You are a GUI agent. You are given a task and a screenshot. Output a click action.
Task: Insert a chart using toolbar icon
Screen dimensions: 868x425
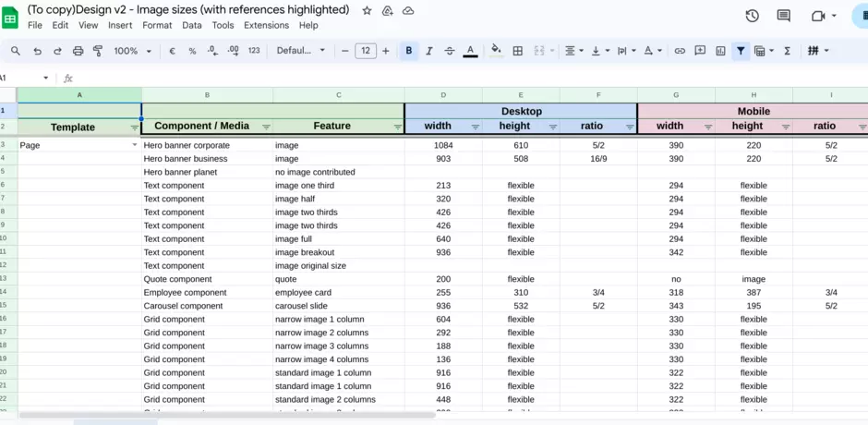pos(720,51)
